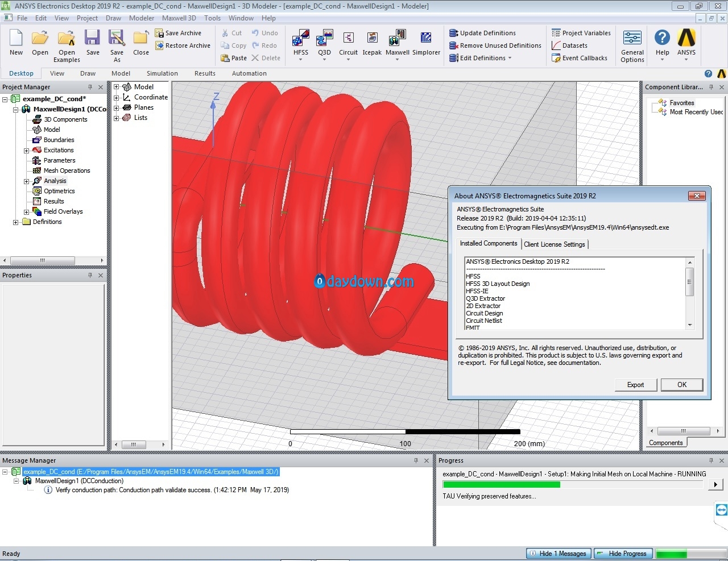Click Remove Unused Definitions command

[x=495, y=45]
